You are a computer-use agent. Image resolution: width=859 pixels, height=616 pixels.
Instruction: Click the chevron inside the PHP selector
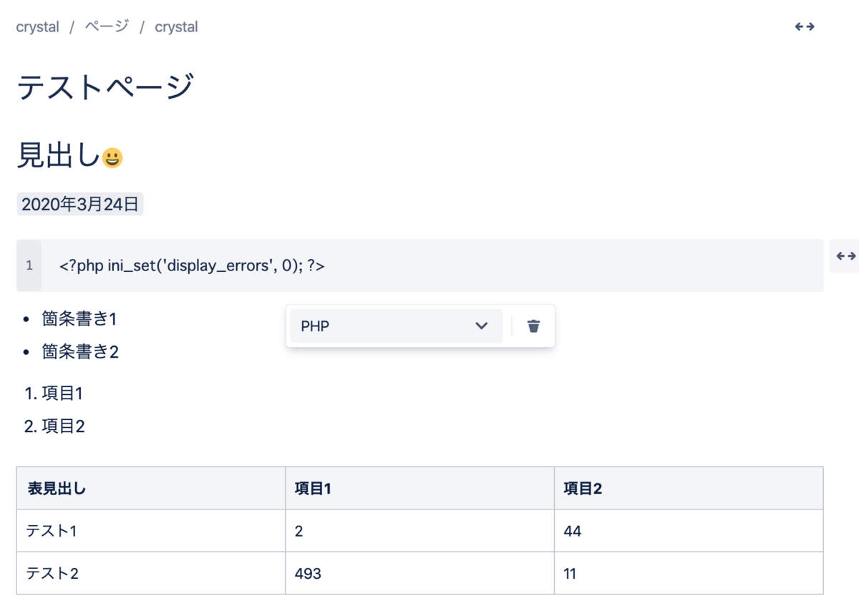click(482, 326)
